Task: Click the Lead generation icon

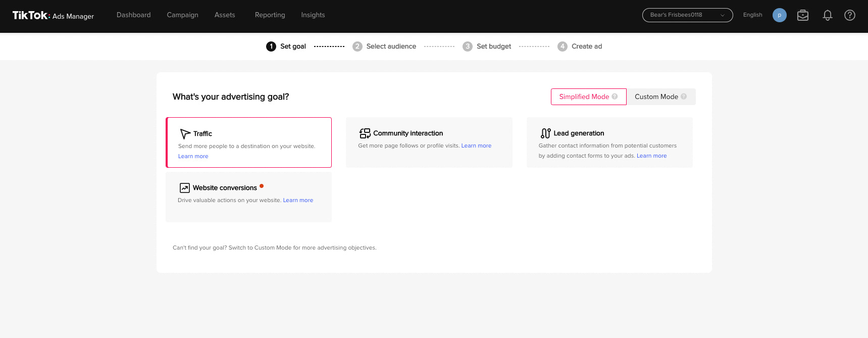Action: click(x=545, y=133)
